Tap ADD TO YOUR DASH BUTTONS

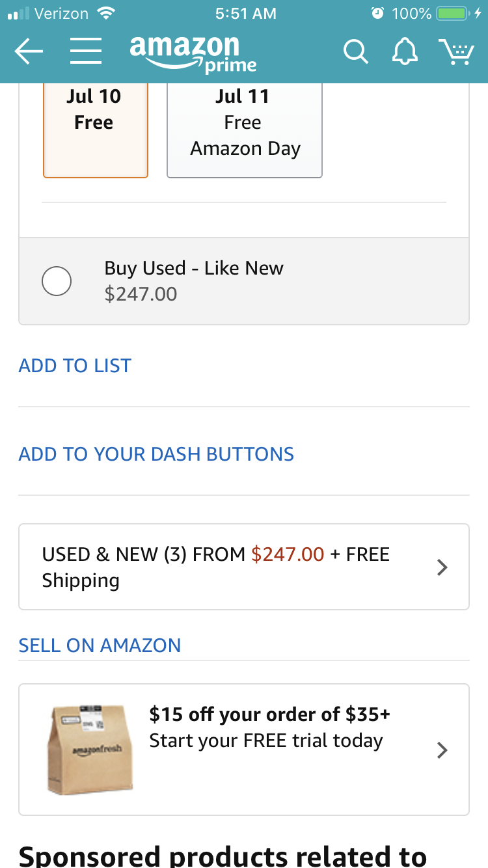156,454
